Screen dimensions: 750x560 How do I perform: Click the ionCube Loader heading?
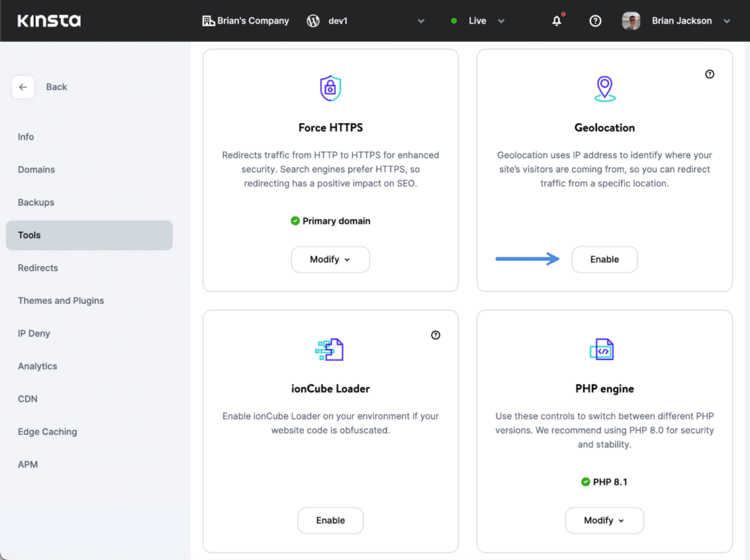point(330,389)
